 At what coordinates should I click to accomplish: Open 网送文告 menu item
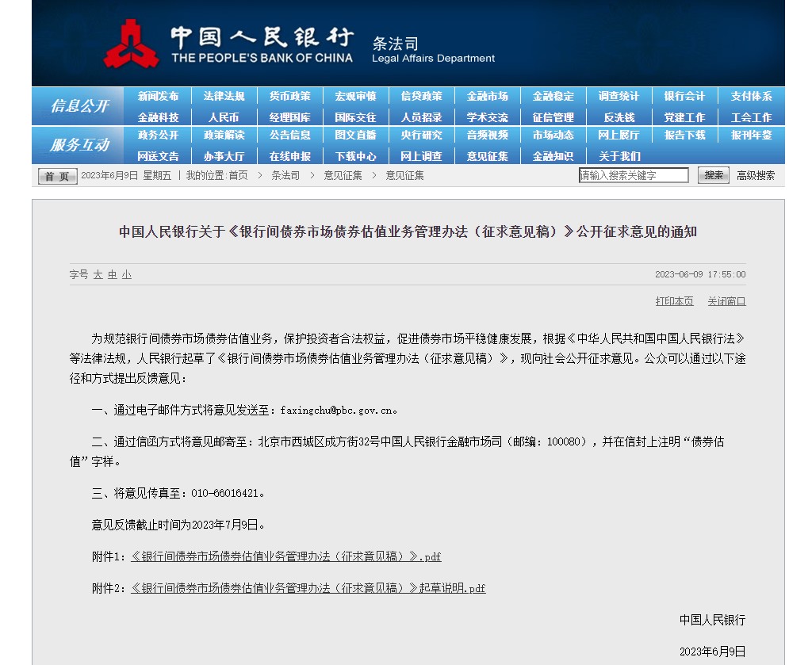coord(158,156)
